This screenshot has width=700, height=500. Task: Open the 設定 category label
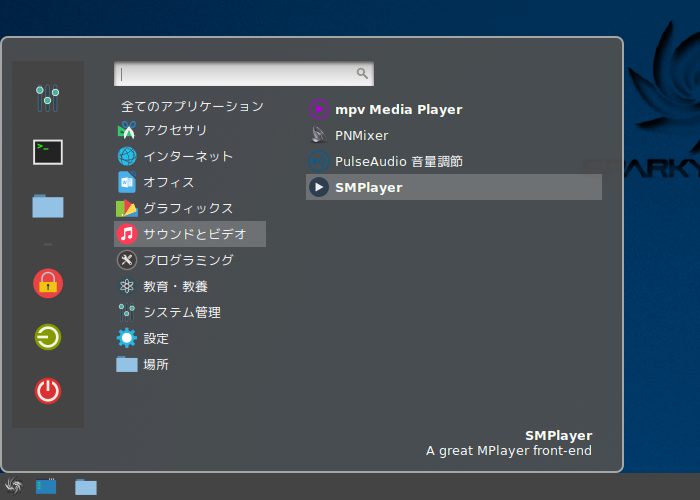click(x=156, y=338)
